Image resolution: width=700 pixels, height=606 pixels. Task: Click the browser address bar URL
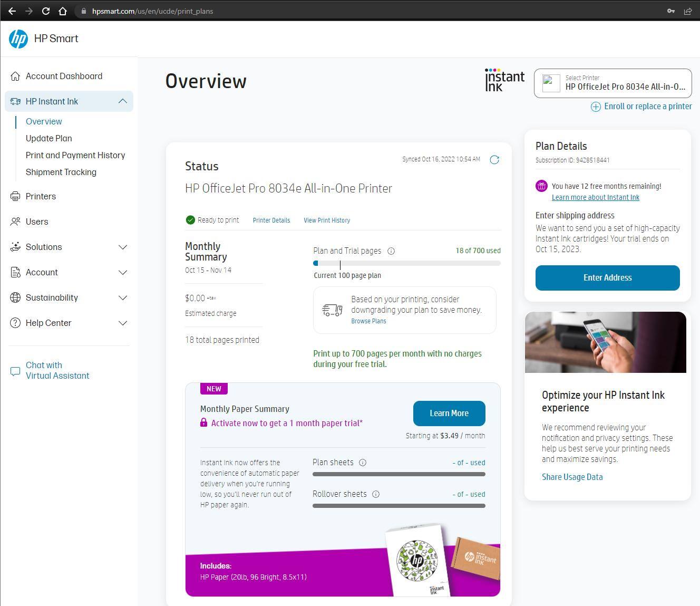[152, 11]
